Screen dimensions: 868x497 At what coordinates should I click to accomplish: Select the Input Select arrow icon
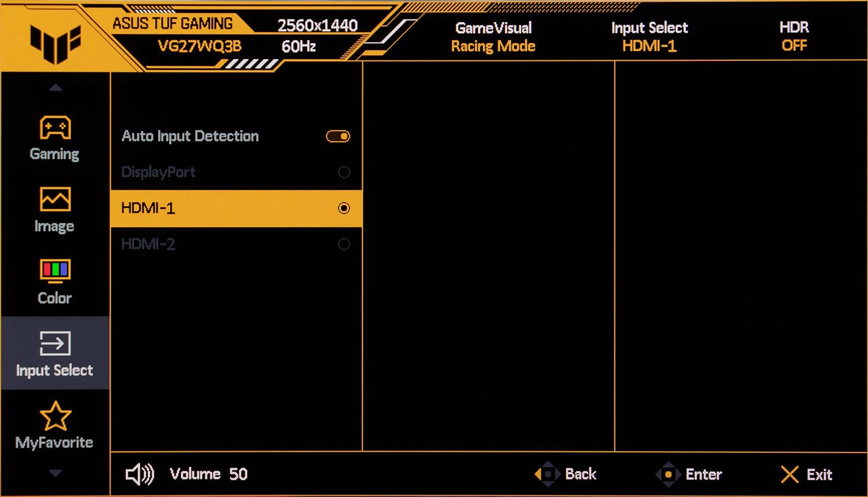[x=55, y=343]
